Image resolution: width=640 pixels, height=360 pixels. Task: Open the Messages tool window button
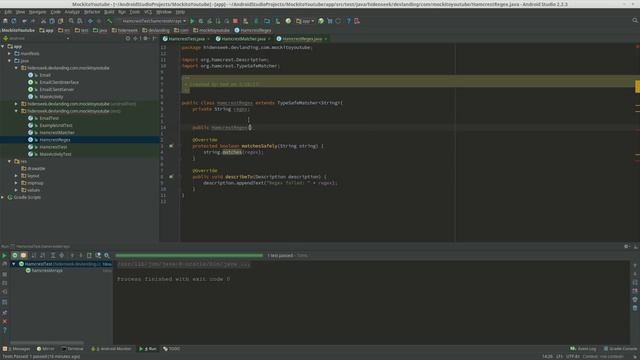(x=17, y=349)
